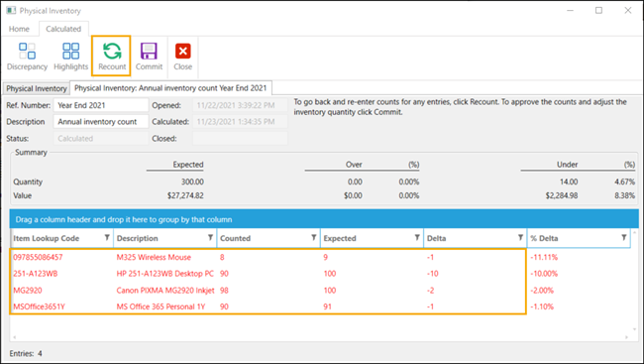Click summary expected value $27,274.82
Screen dimensions: 644x364
185,195
